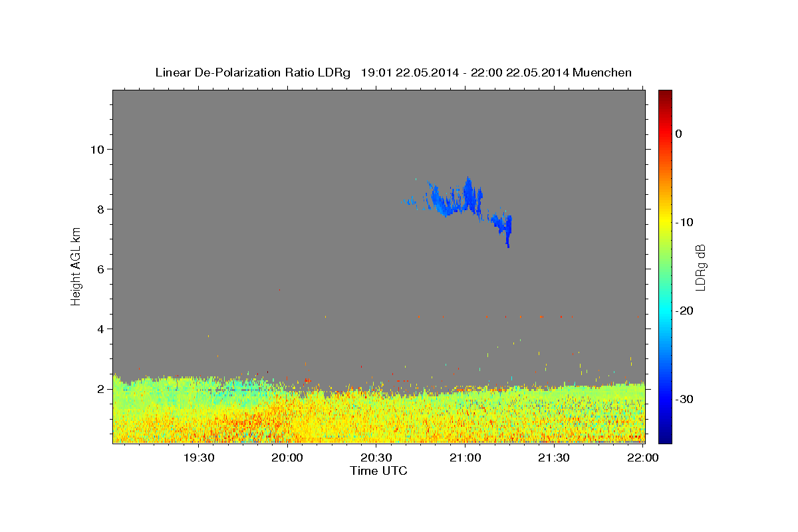Click the plot title 'Linear De-Polarization Ratio LDRg'
Viewport: 798px width, 532px height.
click(253, 72)
